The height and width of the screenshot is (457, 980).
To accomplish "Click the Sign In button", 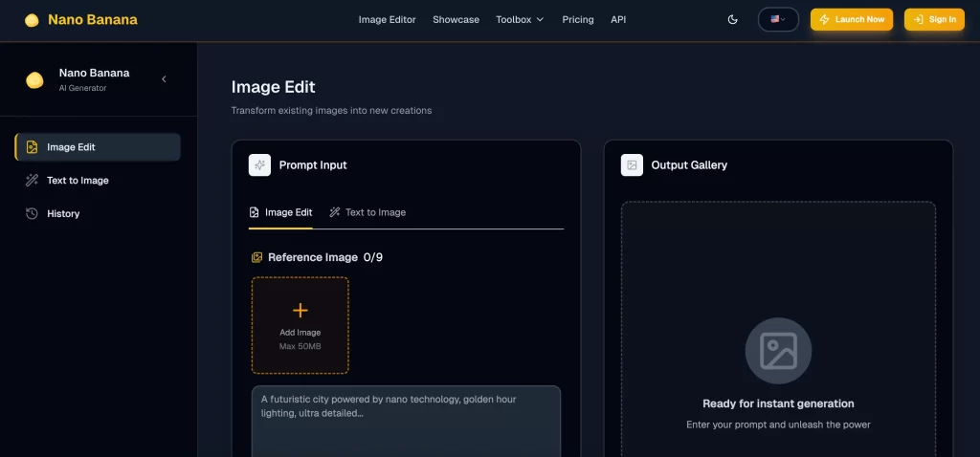I will coord(934,19).
